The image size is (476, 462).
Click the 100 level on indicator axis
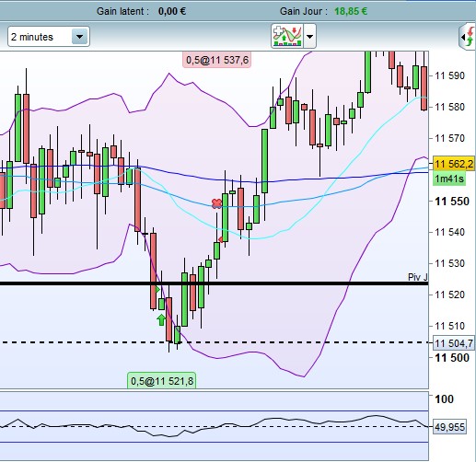pos(444,398)
